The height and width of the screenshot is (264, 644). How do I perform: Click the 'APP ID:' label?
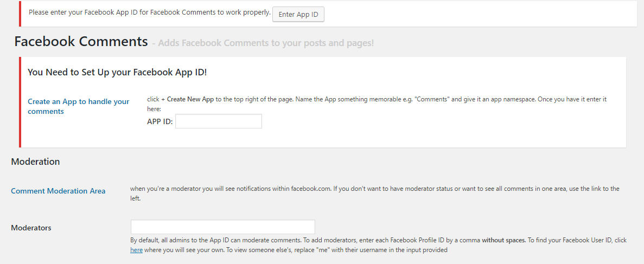160,121
